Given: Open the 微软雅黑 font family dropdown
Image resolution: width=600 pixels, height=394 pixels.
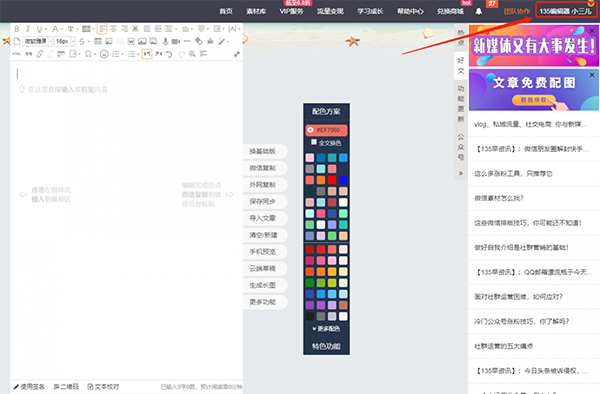Looking at the screenshot, I should point(38,41).
